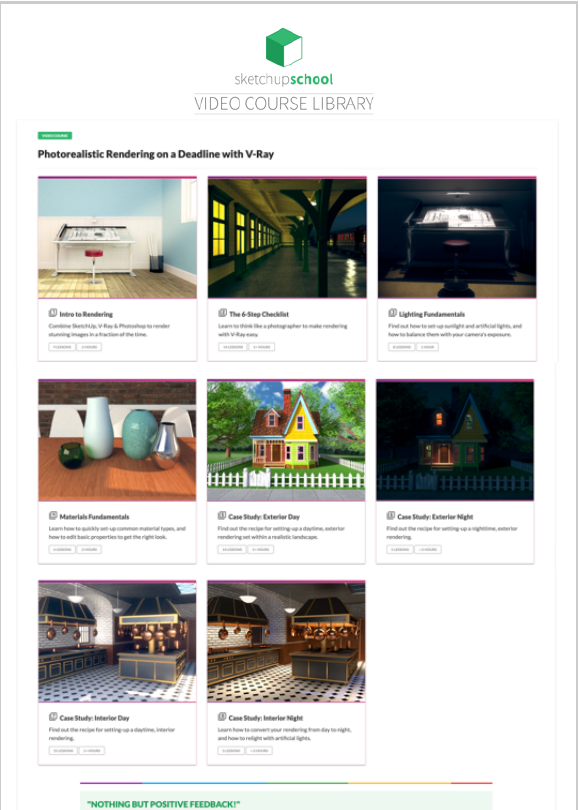Click the course icon beside The 6-Step Checklist
580x810 pixels.
tap(223, 313)
